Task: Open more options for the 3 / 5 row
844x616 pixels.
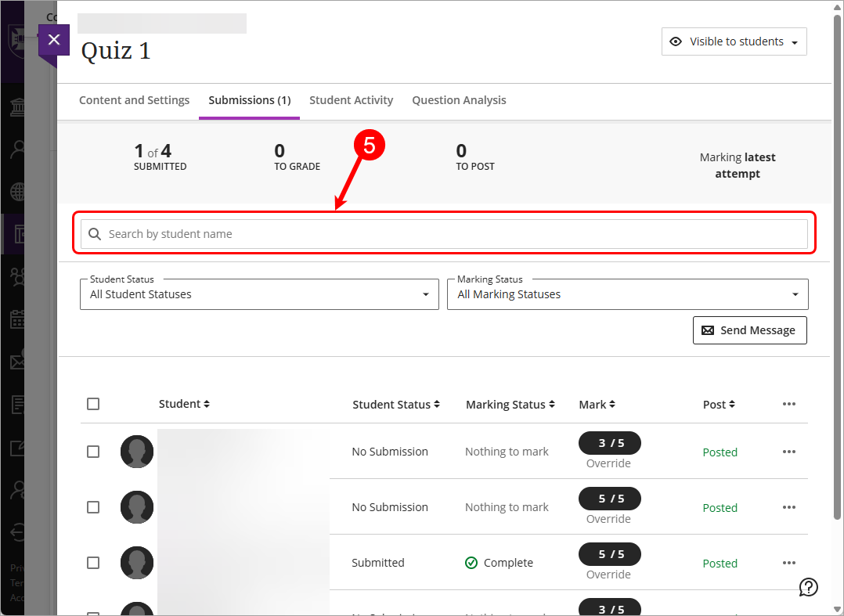Action: pos(789,452)
